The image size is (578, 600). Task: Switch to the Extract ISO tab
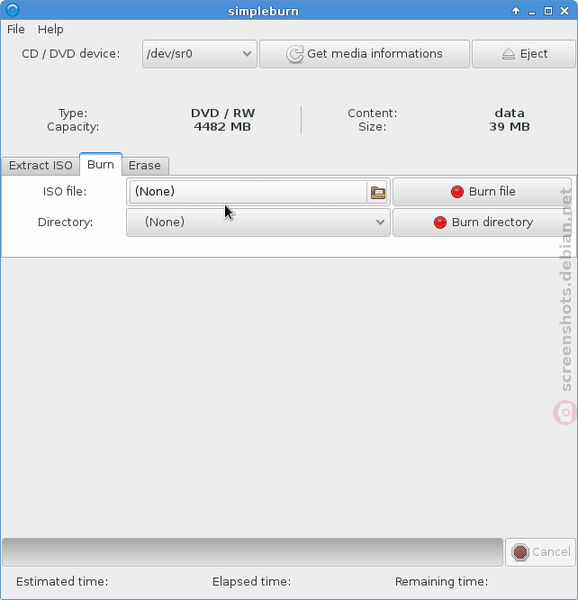click(x=41, y=166)
